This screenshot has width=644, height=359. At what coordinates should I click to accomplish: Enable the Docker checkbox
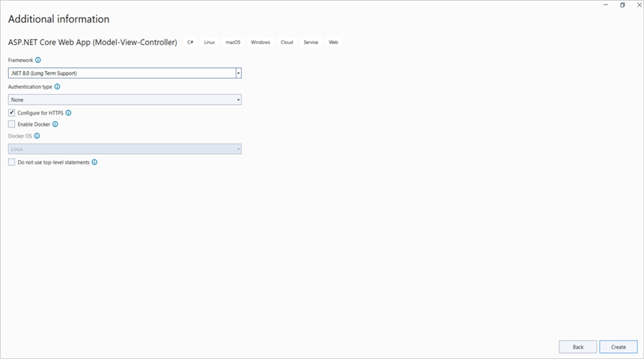click(x=11, y=124)
